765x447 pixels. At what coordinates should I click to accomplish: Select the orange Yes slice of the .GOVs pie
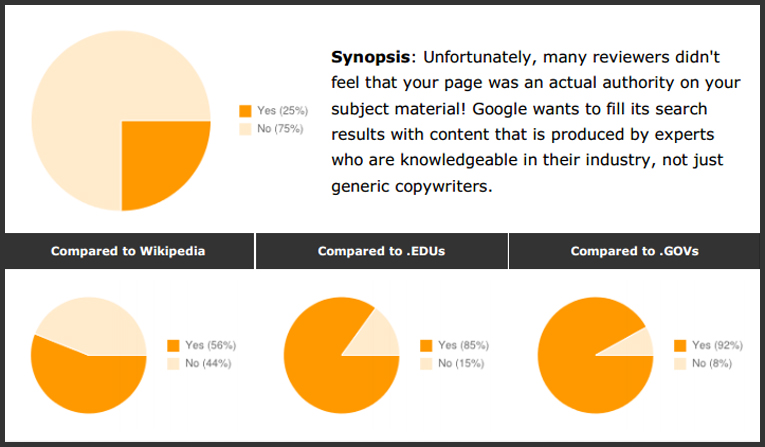pyautogui.click(x=580, y=365)
